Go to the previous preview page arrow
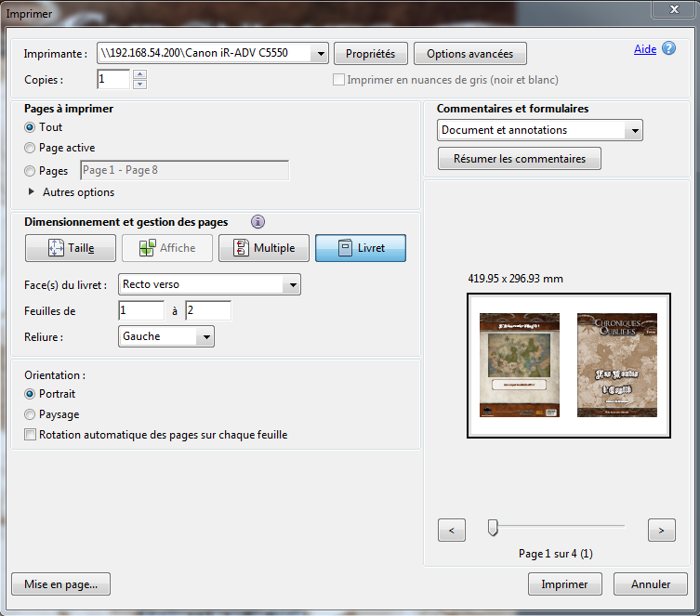 pos(451,531)
